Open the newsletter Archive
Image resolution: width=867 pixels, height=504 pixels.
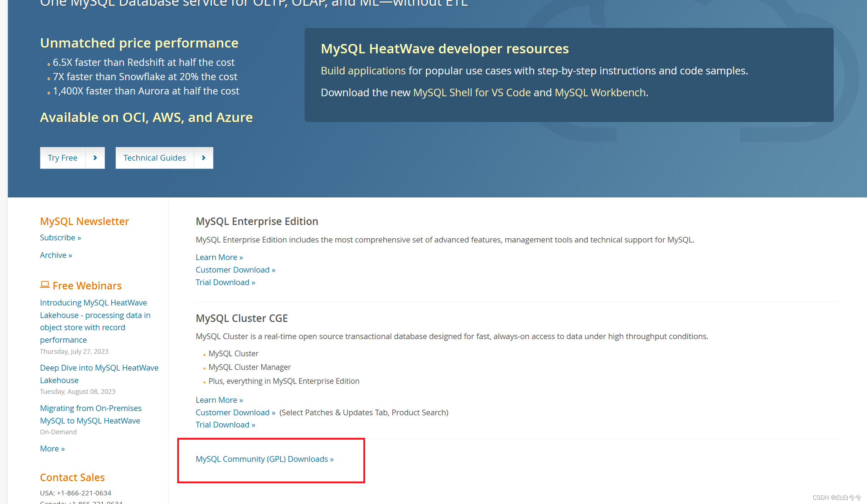pyautogui.click(x=56, y=255)
